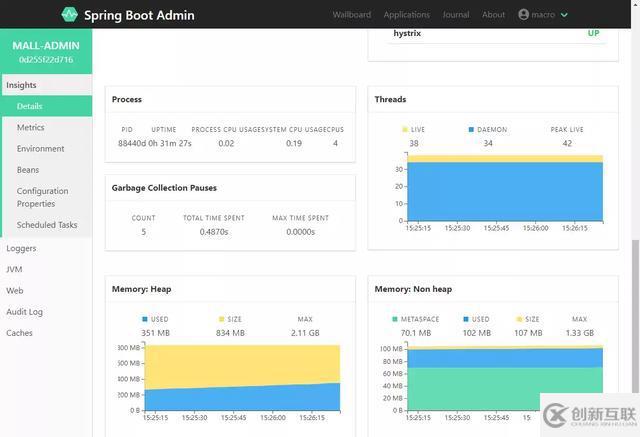The height and width of the screenshot is (437, 640).
Task: Click the yellow LIVE threads legend swatch
Action: (405, 130)
